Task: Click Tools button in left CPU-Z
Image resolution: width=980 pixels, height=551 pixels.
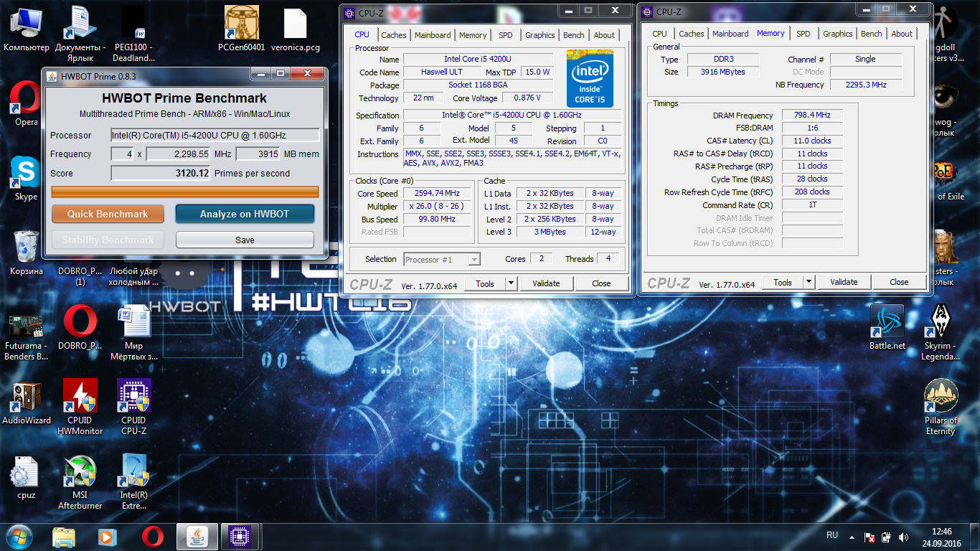Action: (485, 283)
